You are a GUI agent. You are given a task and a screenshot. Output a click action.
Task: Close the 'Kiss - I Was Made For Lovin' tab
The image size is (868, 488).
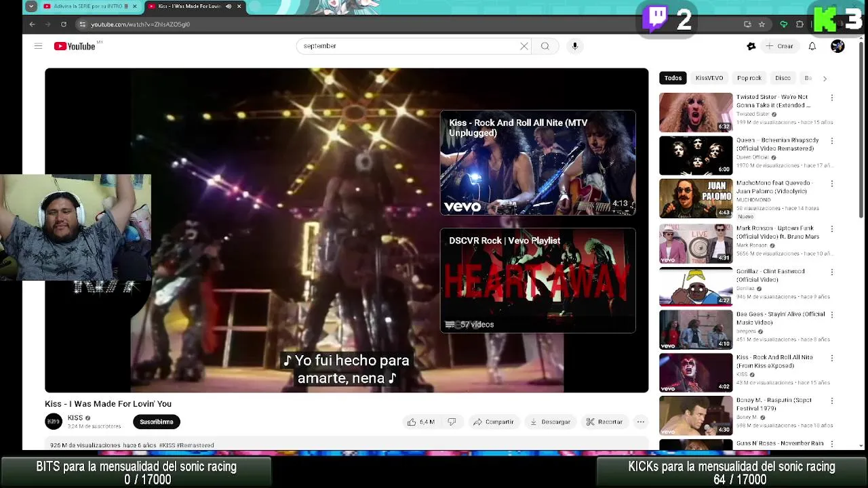(239, 6)
